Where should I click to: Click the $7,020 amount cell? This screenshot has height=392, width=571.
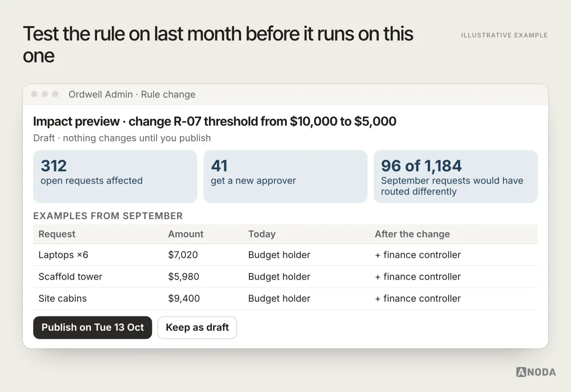(183, 255)
